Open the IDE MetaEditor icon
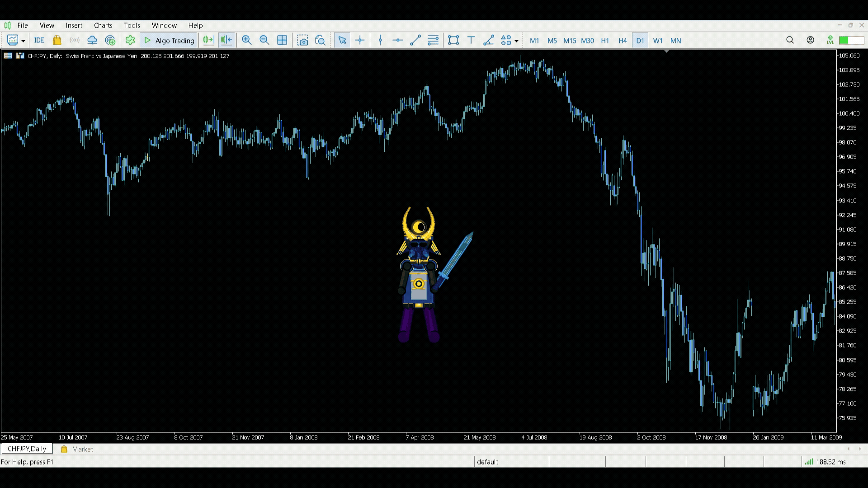Image resolution: width=868 pixels, height=488 pixels. coord(39,41)
